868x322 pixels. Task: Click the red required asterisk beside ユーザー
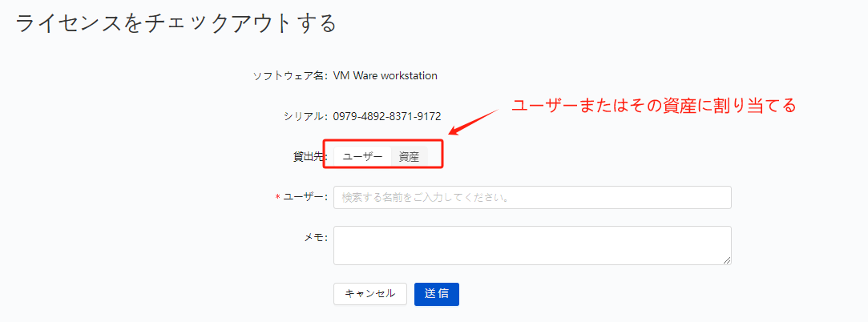coord(278,198)
